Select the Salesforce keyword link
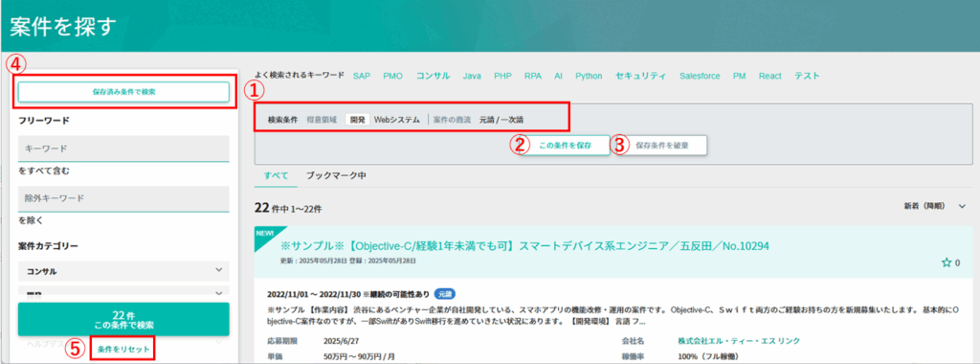 (x=700, y=76)
